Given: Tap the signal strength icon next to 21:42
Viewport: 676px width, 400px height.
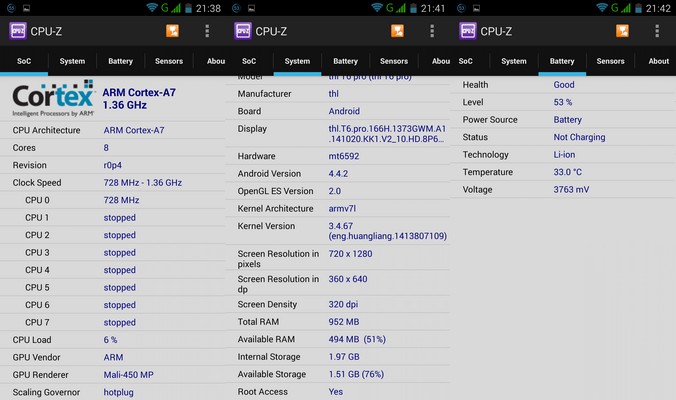Looking at the screenshot, I should tap(626, 8).
